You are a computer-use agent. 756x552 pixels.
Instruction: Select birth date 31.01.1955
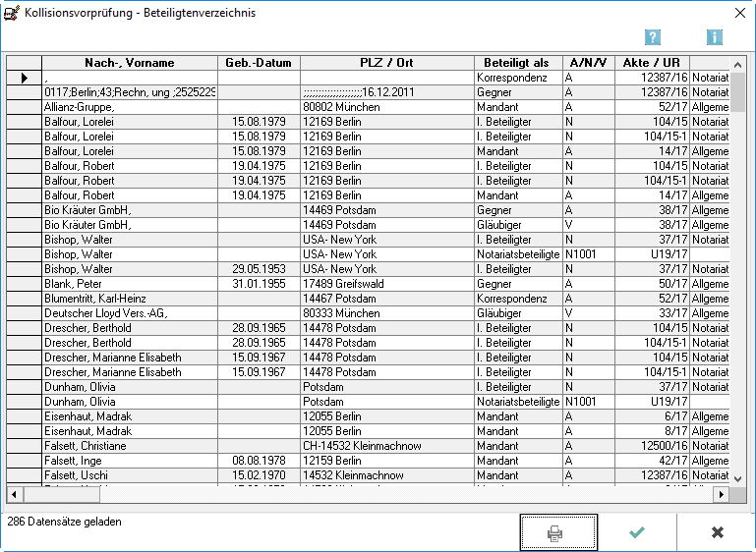pos(259,284)
